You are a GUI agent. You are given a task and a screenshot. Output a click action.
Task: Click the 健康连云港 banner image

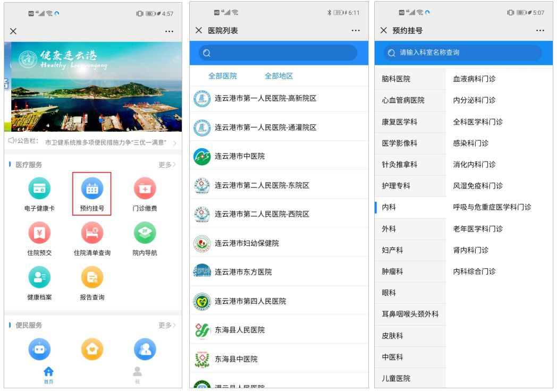93,87
